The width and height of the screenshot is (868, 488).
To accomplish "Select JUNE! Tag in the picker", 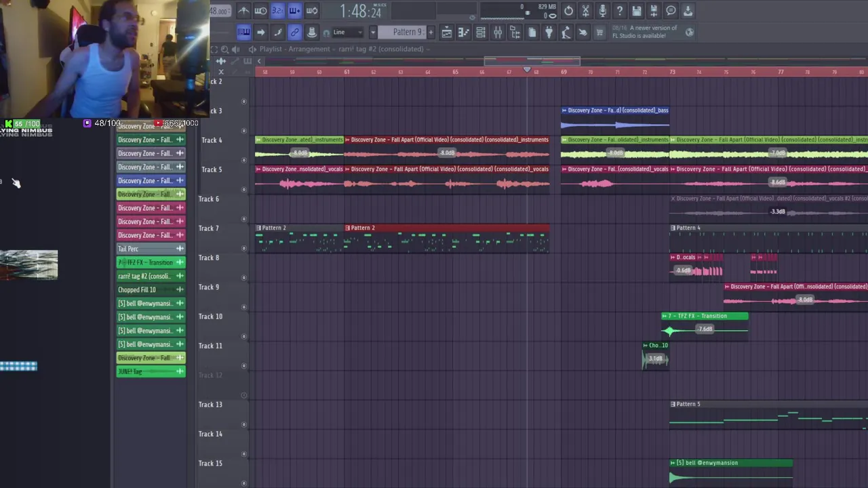I will pos(151,371).
